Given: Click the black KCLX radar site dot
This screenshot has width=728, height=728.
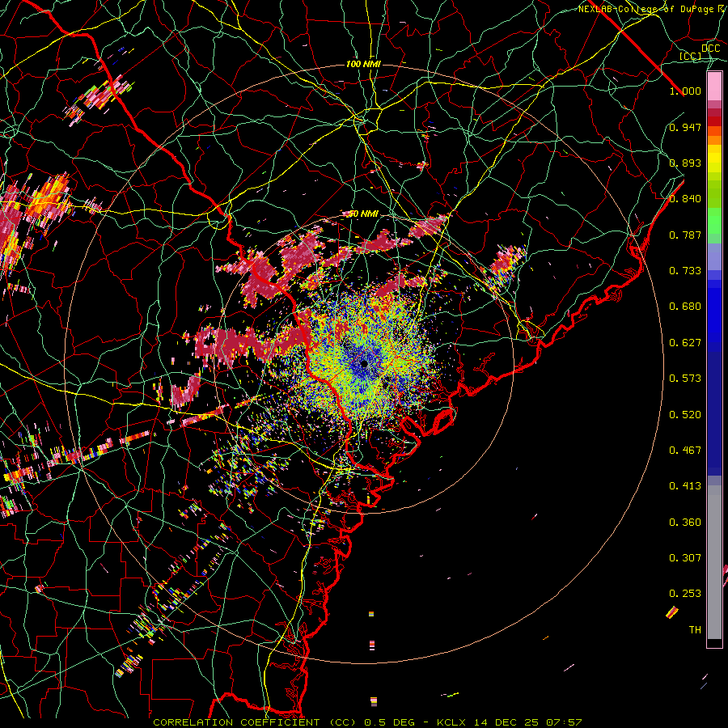Looking at the screenshot, I should [x=364, y=363].
